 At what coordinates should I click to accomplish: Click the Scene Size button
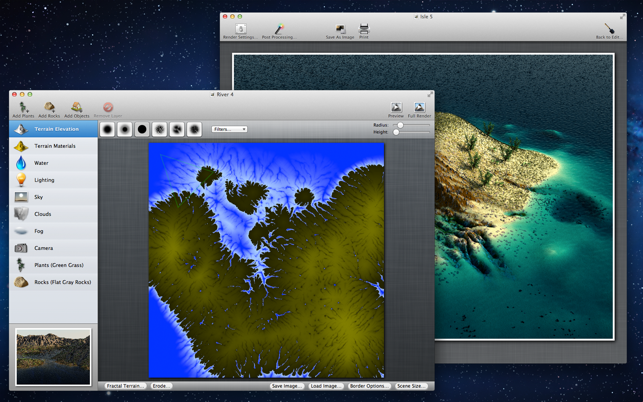(411, 386)
